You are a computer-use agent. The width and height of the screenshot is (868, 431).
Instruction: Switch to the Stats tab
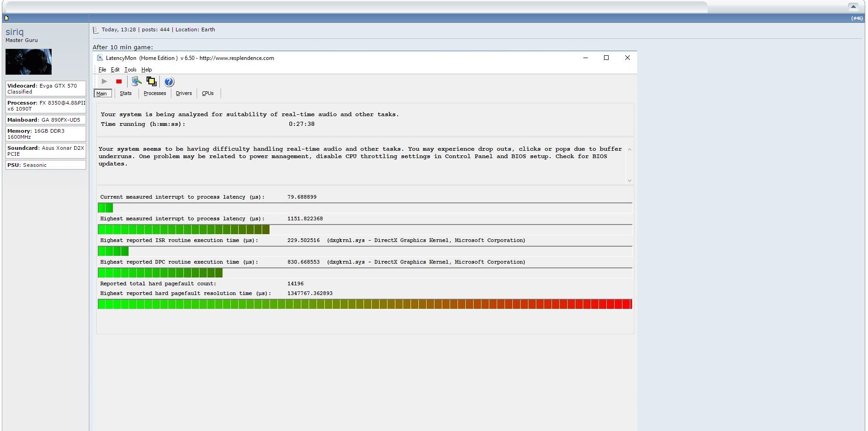(126, 93)
